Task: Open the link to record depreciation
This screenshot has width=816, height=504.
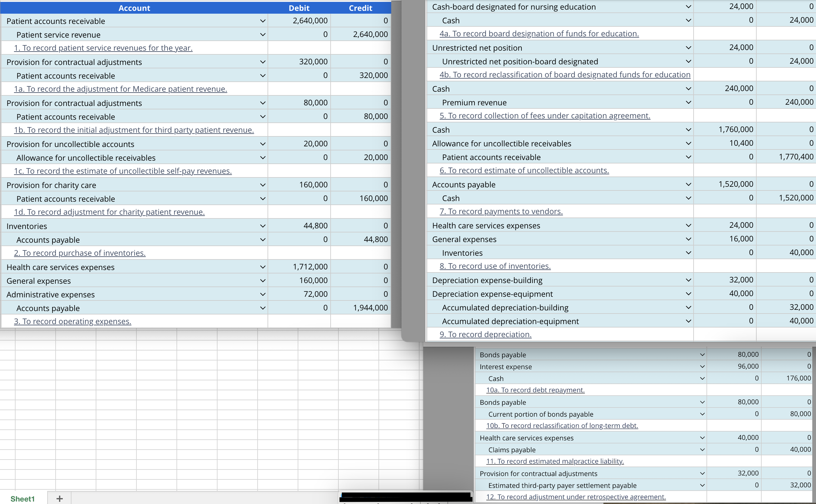Action: click(x=485, y=334)
